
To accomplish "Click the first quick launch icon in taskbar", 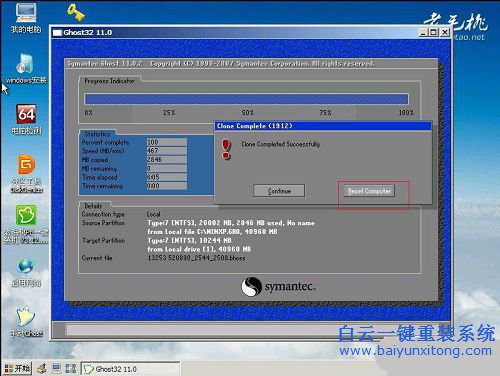I will click(x=42, y=369).
